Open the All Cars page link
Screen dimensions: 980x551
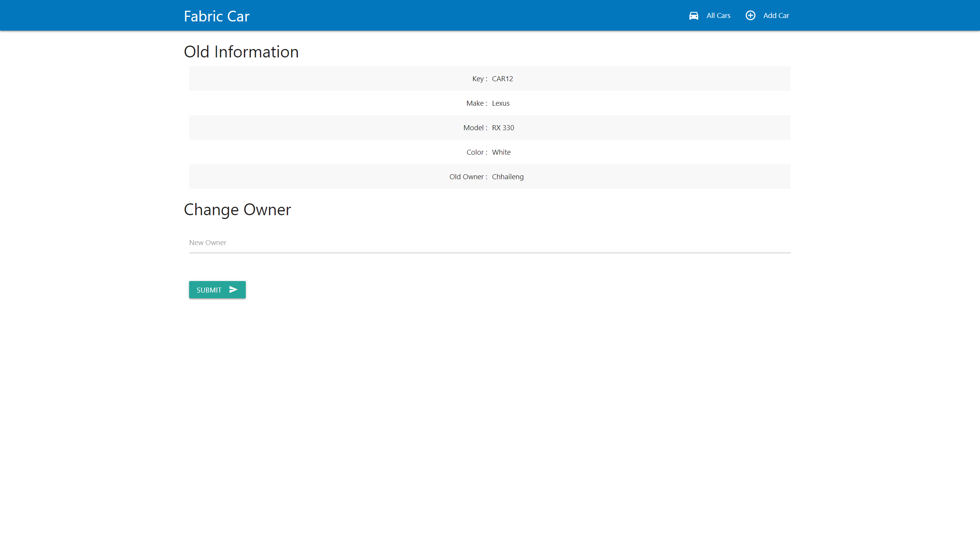tap(718, 16)
